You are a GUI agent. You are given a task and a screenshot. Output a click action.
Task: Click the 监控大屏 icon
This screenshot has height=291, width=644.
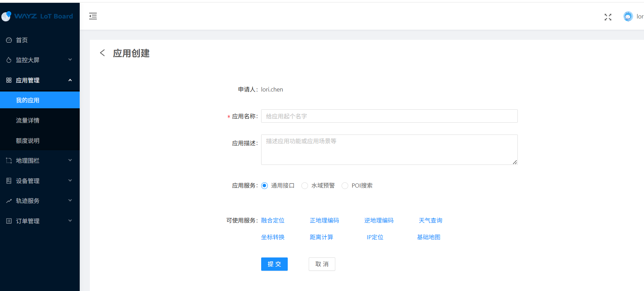pos(9,60)
